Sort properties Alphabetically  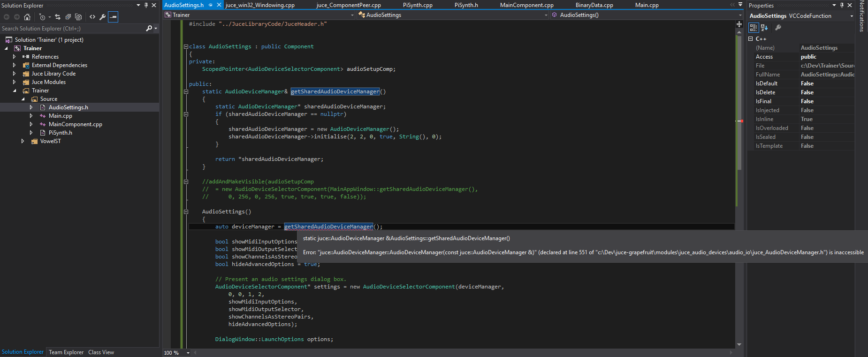pos(764,28)
